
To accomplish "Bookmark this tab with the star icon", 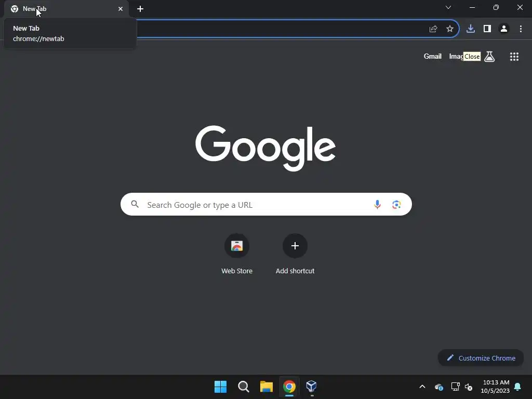I will point(450,29).
